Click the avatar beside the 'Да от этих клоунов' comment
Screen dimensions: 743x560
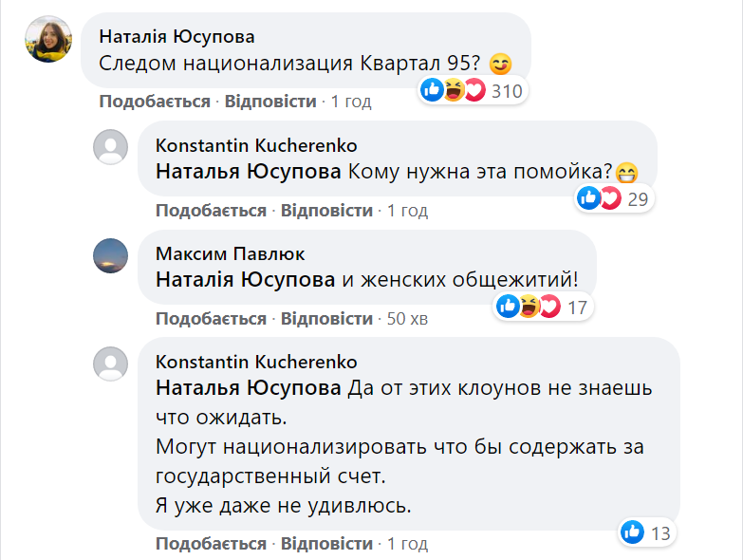(111, 364)
